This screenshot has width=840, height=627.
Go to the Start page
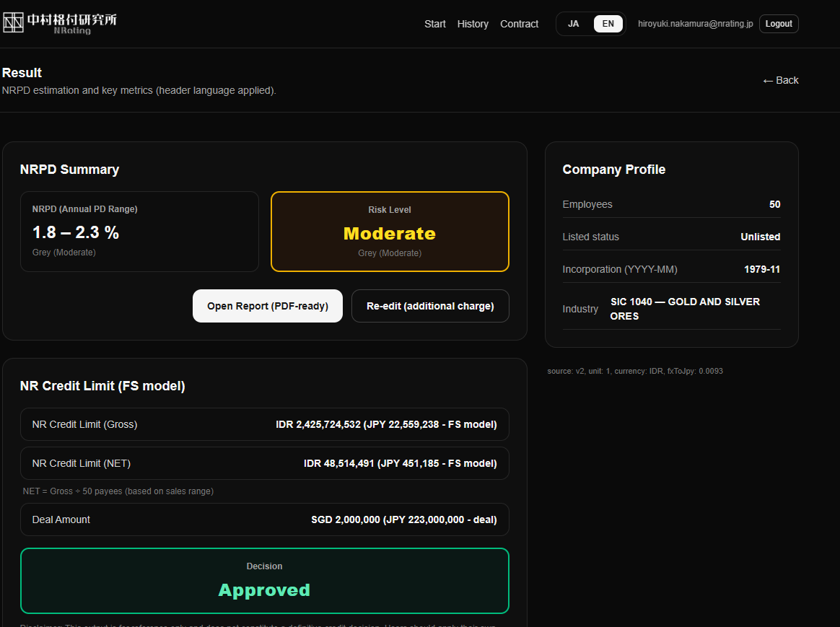(434, 24)
